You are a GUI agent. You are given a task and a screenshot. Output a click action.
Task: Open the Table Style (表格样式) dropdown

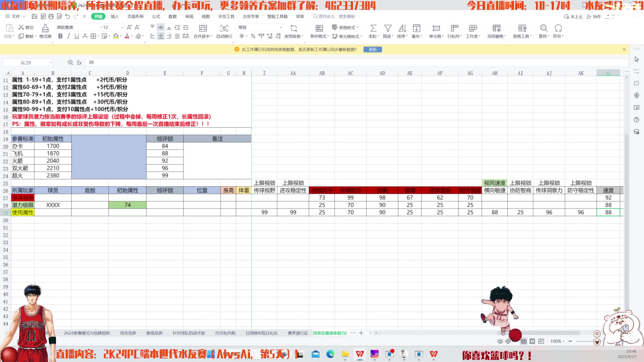pos(345,27)
